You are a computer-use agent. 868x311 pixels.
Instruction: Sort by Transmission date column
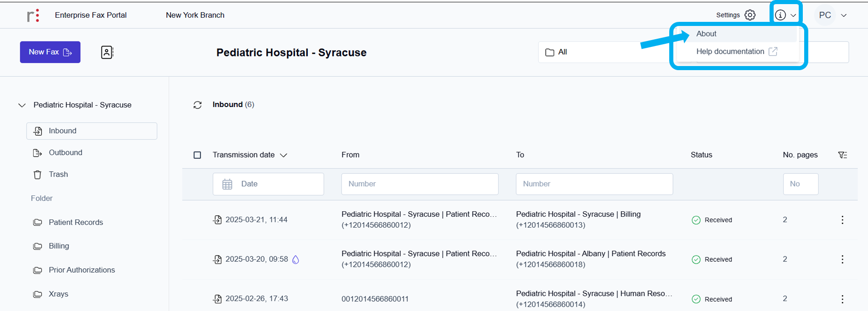(x=249, y=155)
